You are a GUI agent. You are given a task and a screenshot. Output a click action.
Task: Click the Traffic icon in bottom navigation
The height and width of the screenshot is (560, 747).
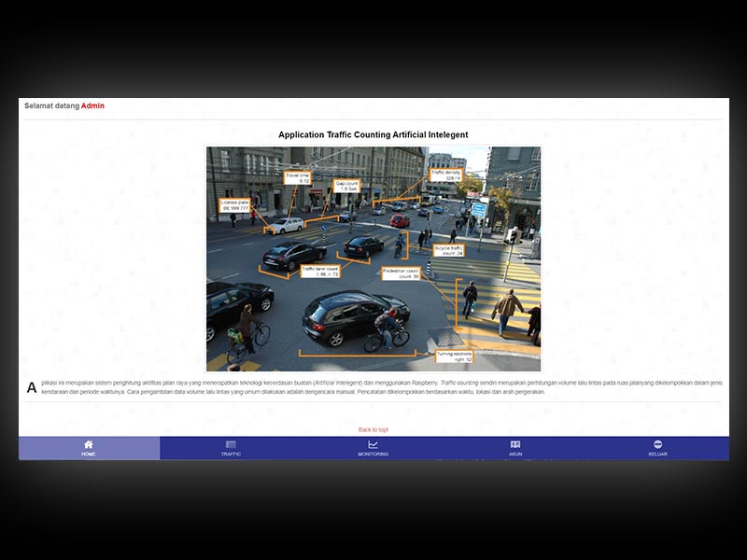click(231, 444)
